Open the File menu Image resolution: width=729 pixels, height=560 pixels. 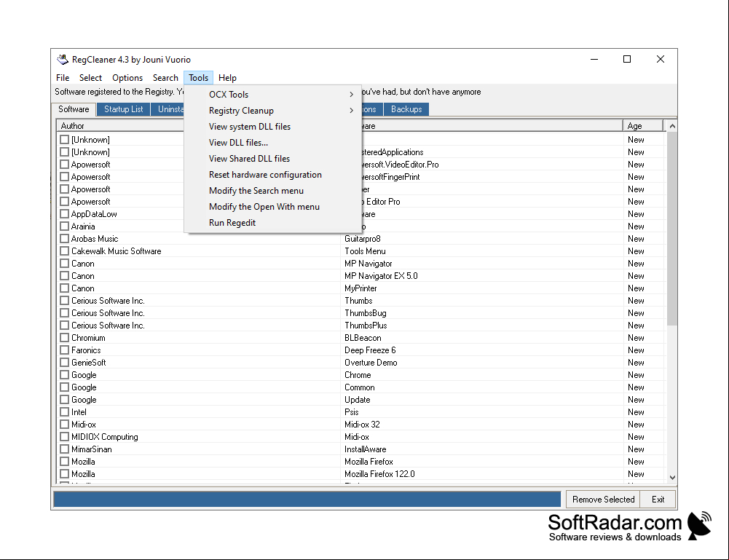(63, 78)
